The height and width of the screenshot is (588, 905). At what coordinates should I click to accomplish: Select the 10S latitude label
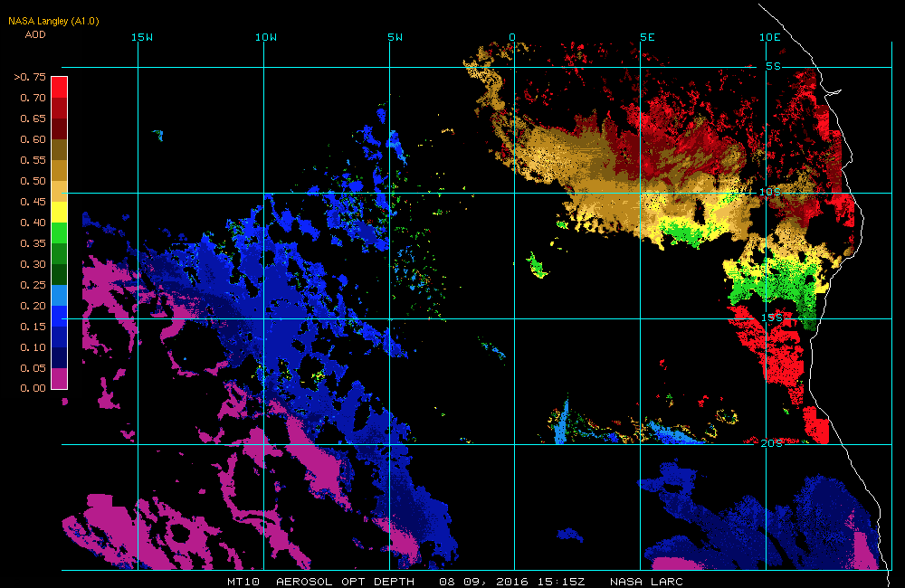(x=770, y=192)
